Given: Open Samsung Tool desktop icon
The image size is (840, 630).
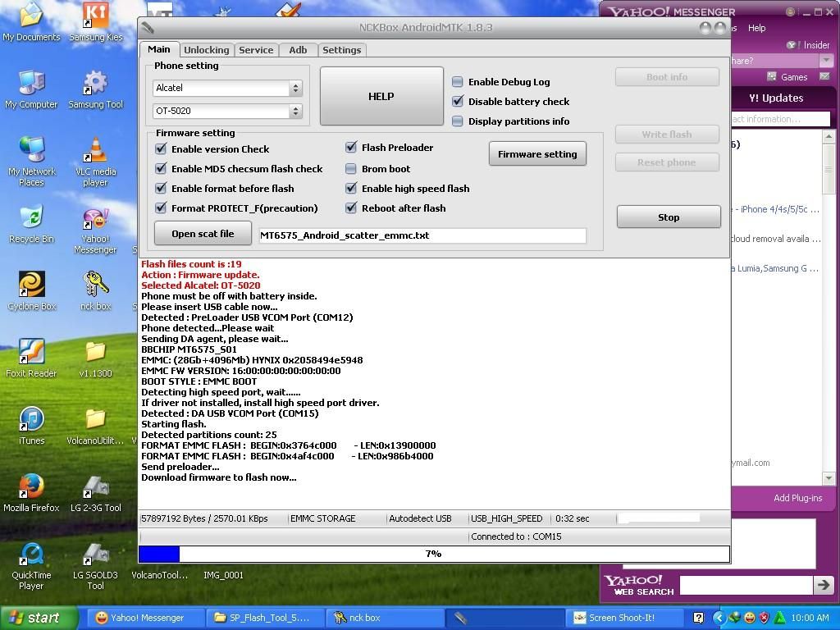Looking at the screenshot, I should point(96,84).
